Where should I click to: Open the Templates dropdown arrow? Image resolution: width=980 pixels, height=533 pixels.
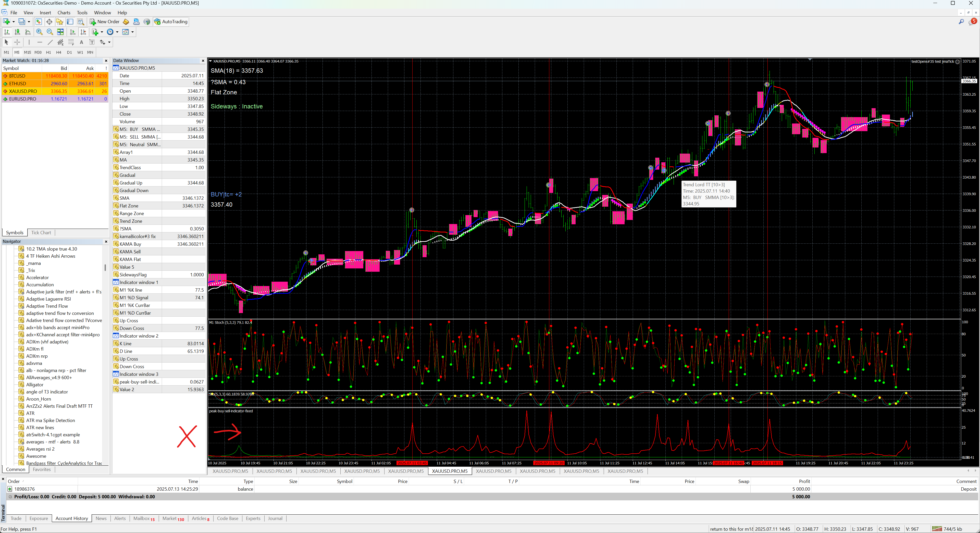132,32
